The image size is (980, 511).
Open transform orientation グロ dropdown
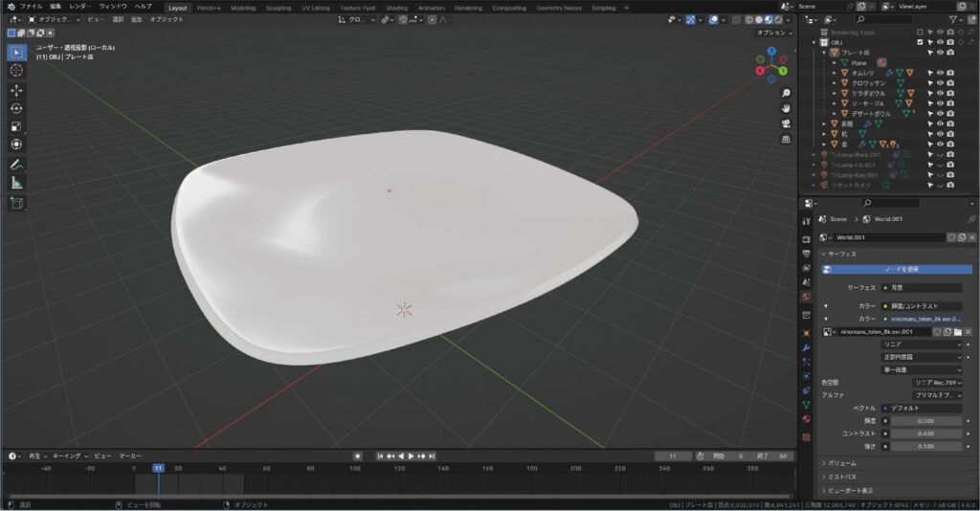point(356,20)
